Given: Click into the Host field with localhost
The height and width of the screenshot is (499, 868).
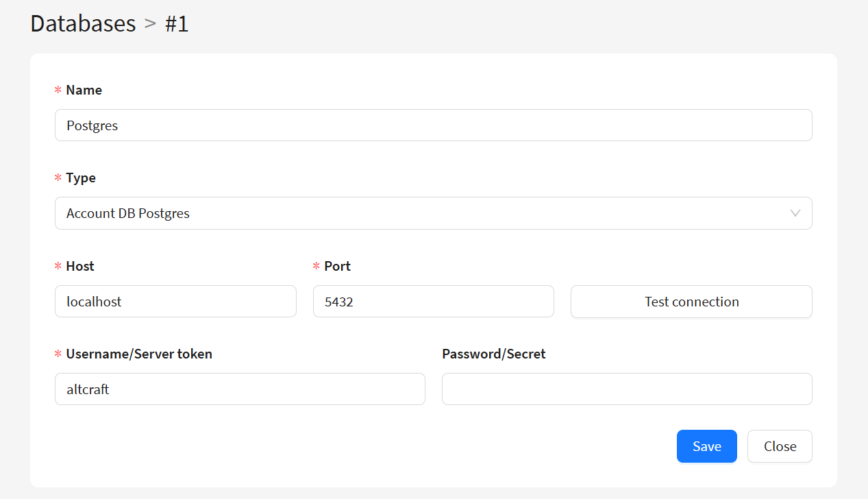Looking at the screenshot, I should pos(175,302).
